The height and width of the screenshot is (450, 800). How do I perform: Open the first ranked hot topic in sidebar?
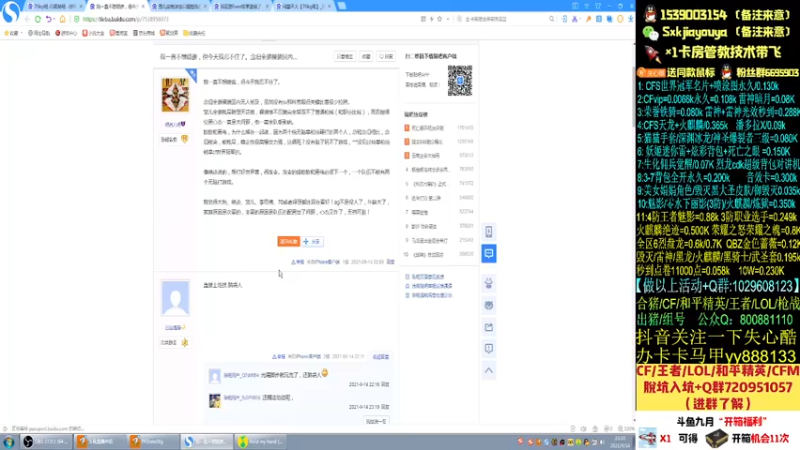point(428,128)
